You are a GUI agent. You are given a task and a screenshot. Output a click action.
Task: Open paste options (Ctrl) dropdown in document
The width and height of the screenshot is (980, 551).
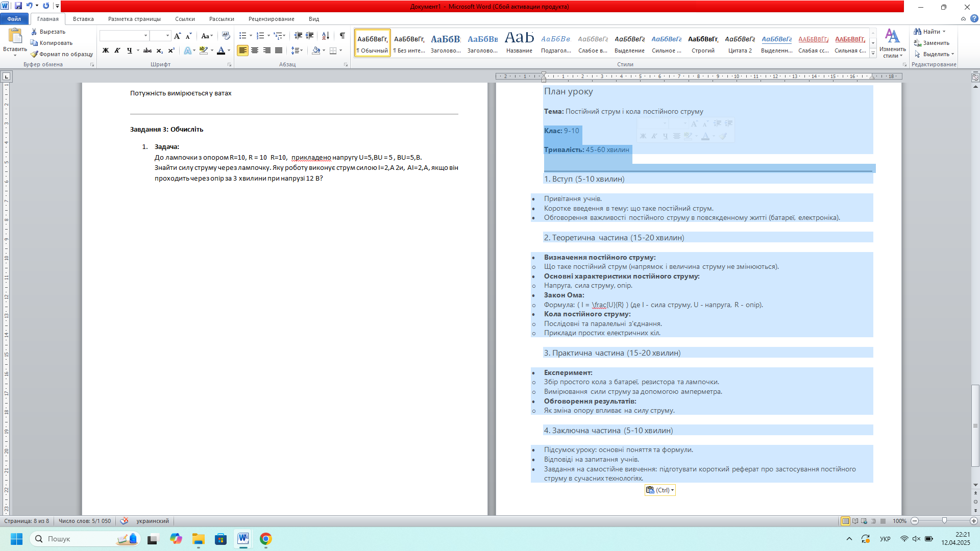point(660,490)
